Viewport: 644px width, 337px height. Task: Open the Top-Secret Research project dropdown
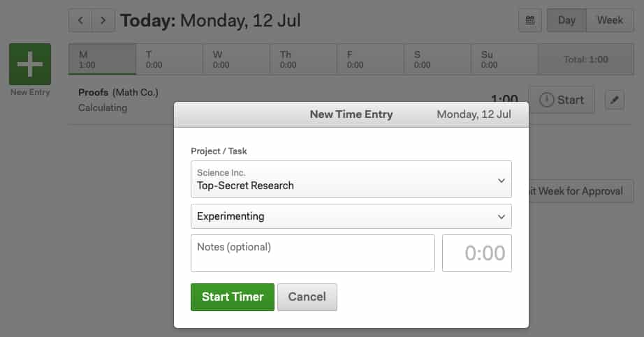(x=351, y=179)
